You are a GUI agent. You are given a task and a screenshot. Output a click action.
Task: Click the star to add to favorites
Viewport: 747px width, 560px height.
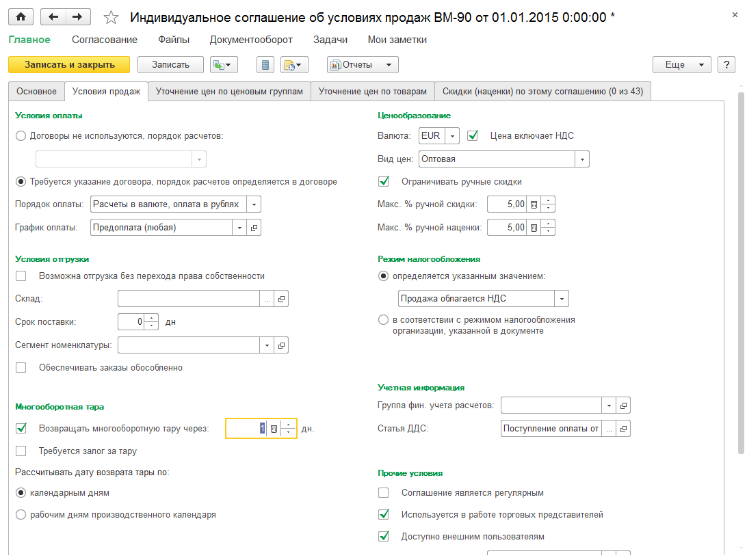click(x=111, y=16)
